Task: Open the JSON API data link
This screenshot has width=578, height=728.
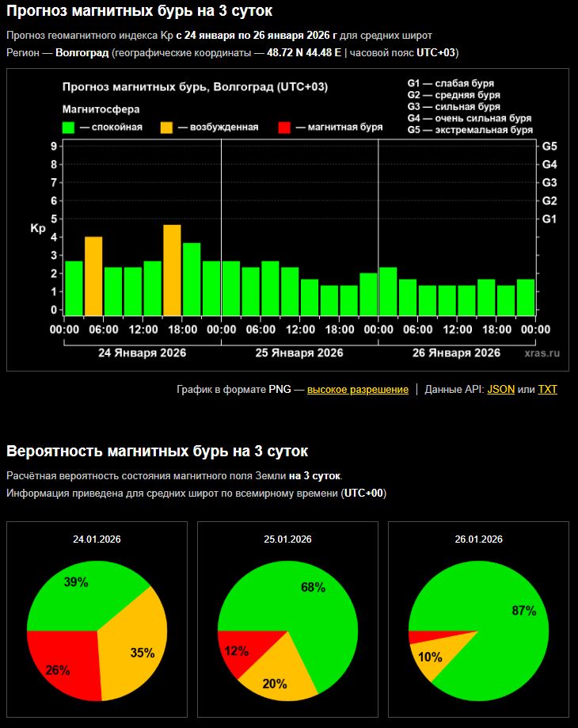Action: (x=500, y=389)
